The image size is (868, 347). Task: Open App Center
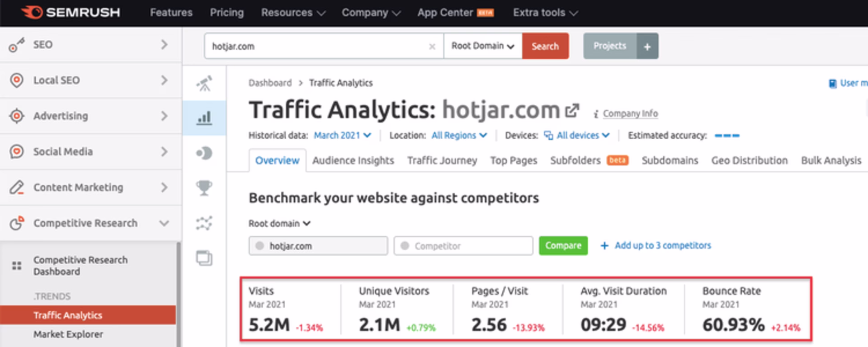point(455,13)
